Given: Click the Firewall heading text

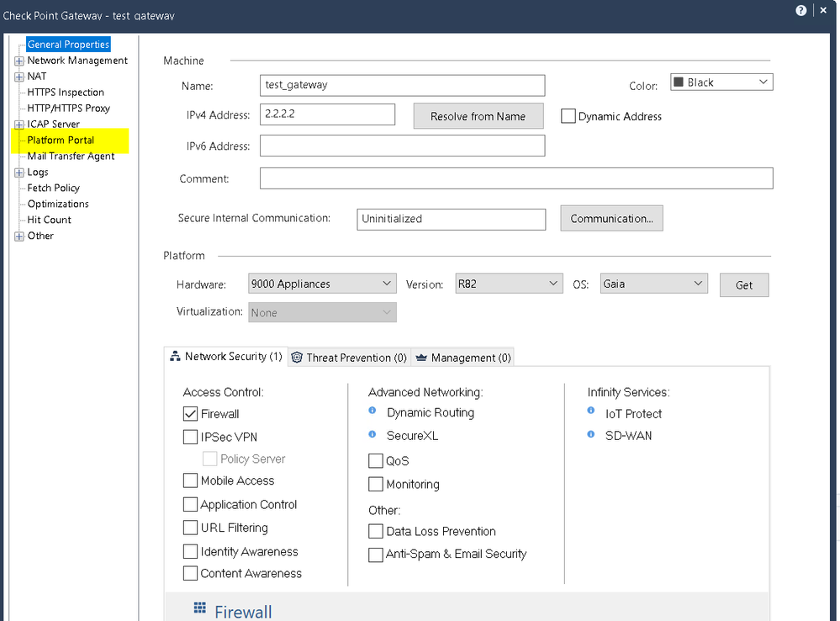Looking at the screenshot, I should tap(243, 612).
